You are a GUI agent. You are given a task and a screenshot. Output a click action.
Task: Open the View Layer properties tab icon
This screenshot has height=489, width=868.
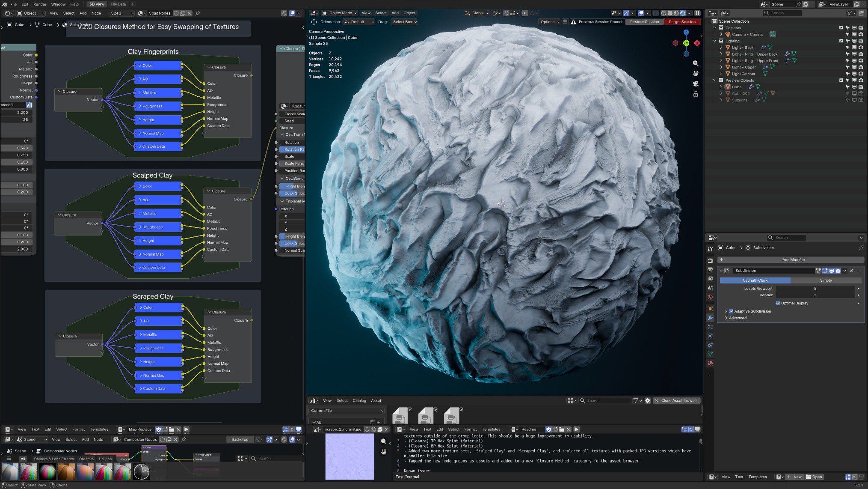coord(710,279)
